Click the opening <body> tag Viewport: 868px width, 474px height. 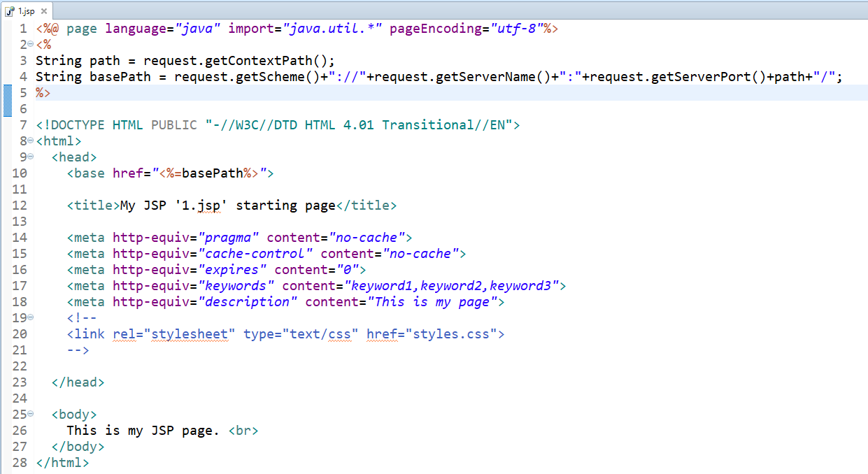coord(74,415)
